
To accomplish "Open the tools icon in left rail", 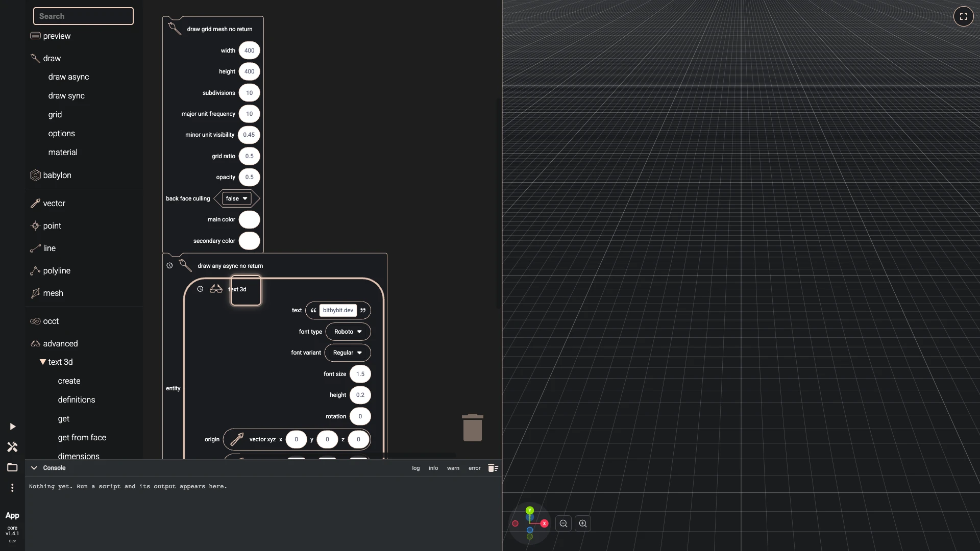I will (x=12, y=447).
